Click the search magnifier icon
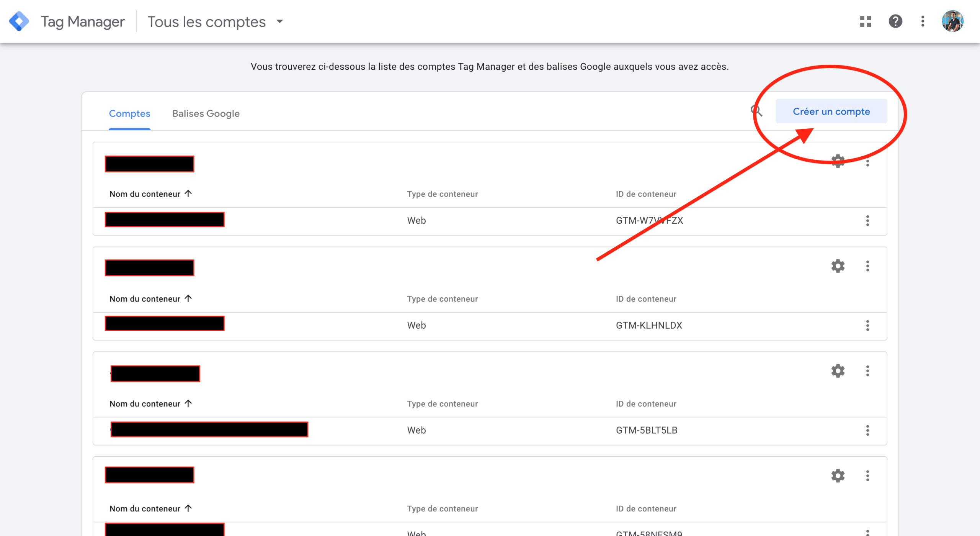This screenshot has height=536, width=980. tap(756, 111)
